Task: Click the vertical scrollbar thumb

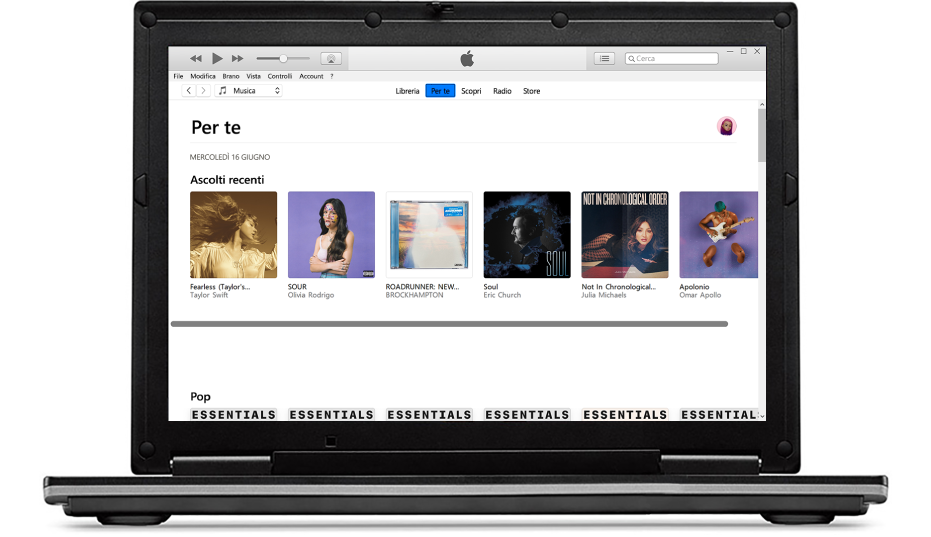Action: pos(762,135)
